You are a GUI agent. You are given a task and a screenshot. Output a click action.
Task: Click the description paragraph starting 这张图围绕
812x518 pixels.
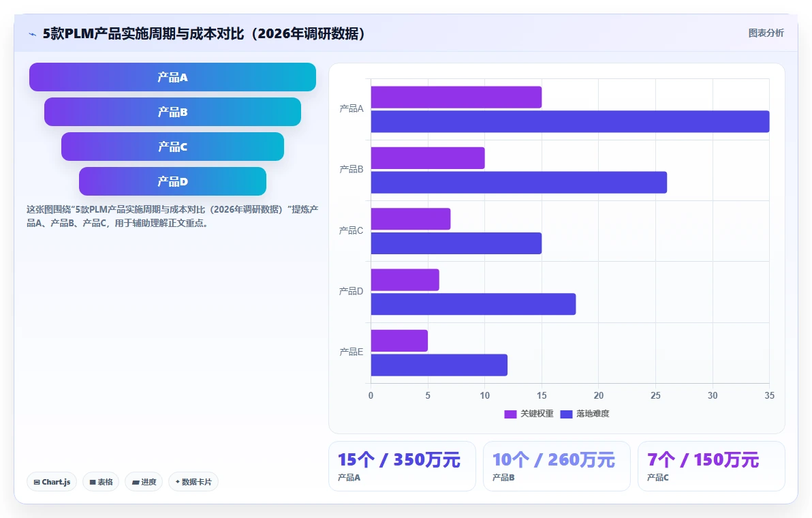pos(172,217)
